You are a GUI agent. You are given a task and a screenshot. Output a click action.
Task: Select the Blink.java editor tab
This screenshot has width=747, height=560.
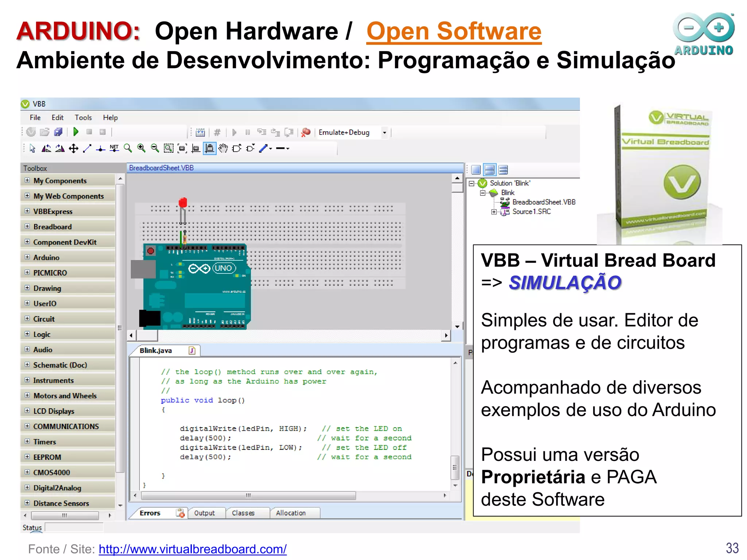click(164, 350)
